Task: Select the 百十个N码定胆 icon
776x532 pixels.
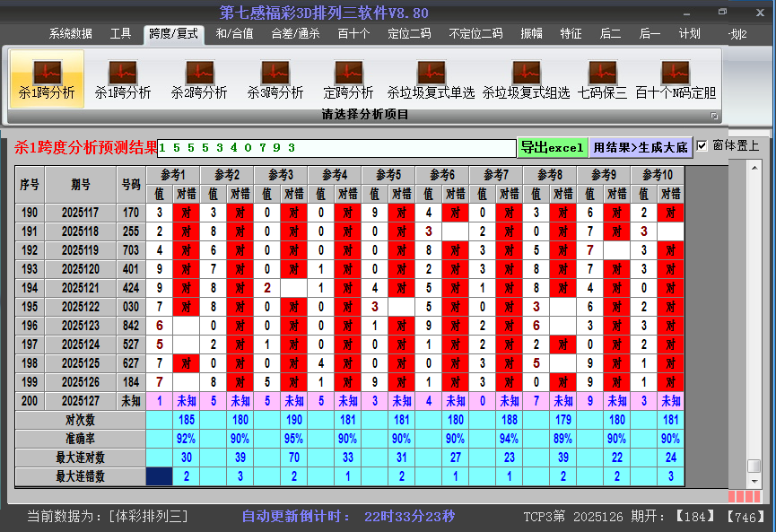Action: pyautogui.click(x=676, y=79)
